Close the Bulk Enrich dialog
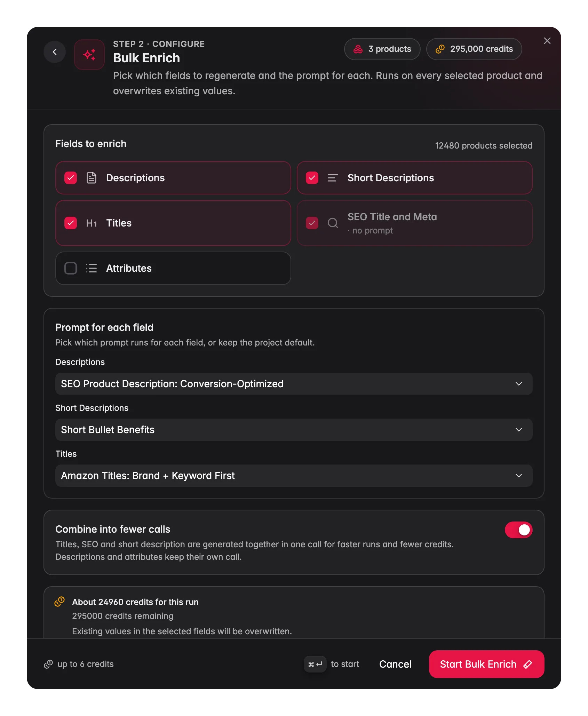 (547, 41)
